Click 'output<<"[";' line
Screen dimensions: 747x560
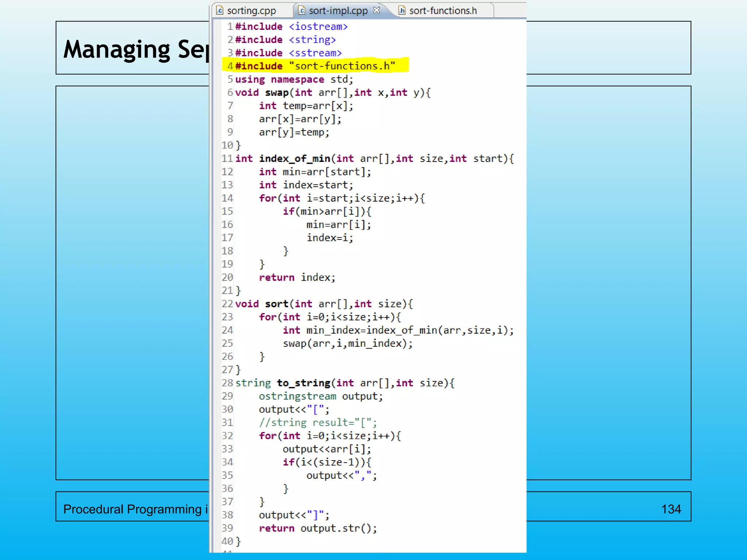pyautogui.click(x=294, y=409)
